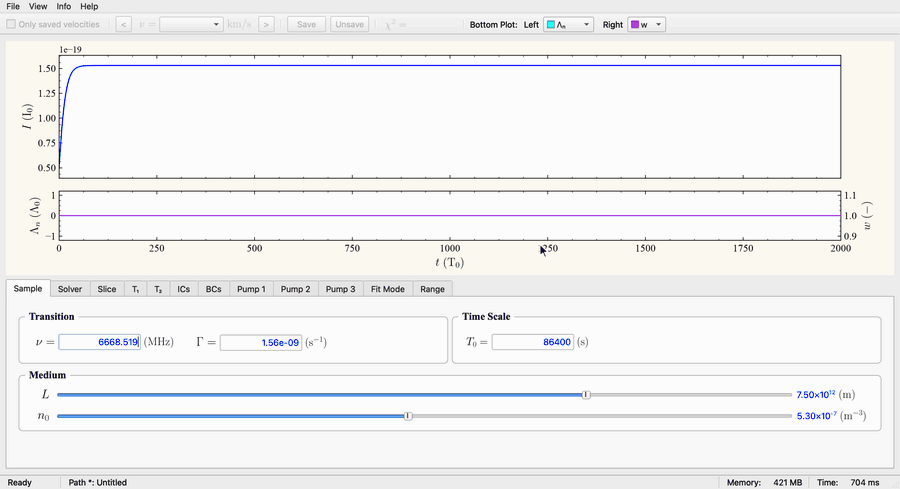The width and height of the screenshot is (900, 489).
Task: Click the previous velocity arrow button
Action: [x=123, y=25]
